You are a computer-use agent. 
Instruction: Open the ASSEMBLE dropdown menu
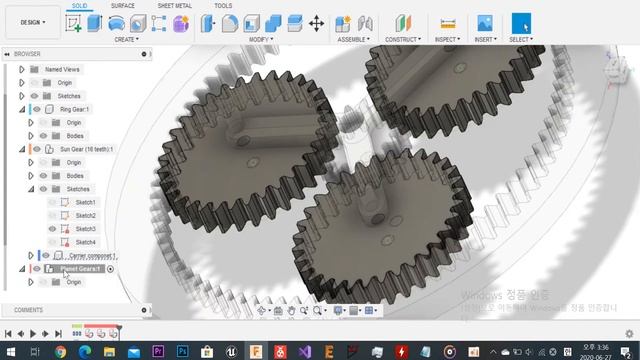click(x=353, y=39)
